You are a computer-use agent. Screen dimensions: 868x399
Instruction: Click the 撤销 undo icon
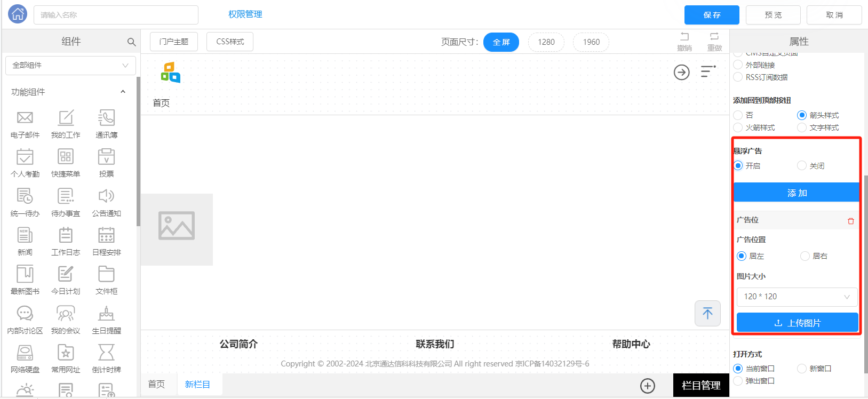684,37
